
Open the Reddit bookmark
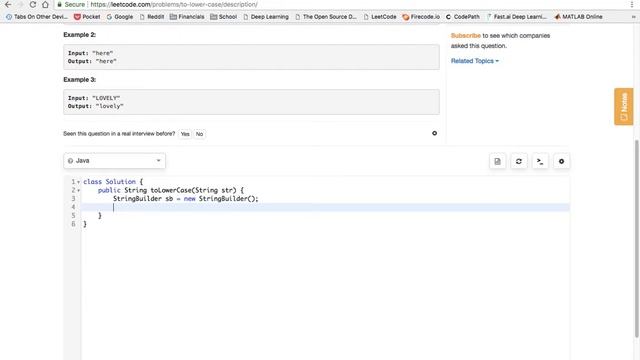tap(152, 17)
